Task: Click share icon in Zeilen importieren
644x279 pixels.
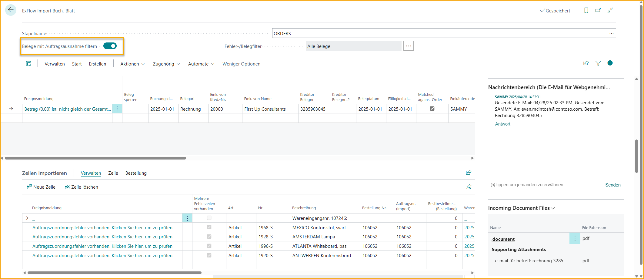Action: [x=469, y=173]
